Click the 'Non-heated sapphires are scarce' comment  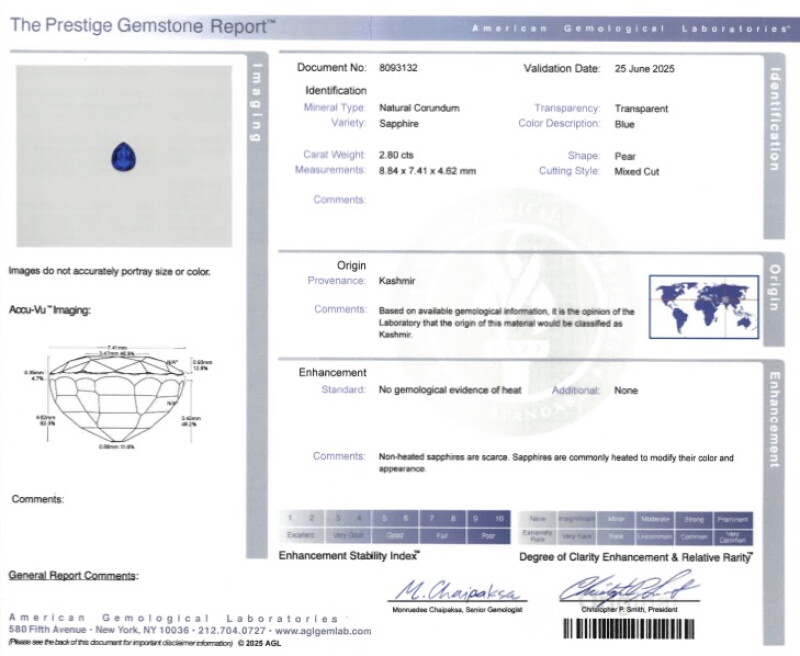tap(556, 463)
